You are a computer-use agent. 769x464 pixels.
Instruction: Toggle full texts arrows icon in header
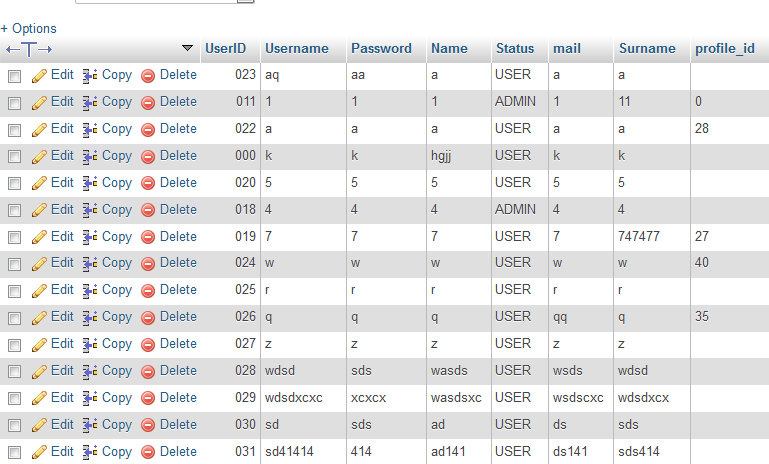[29, 49]
